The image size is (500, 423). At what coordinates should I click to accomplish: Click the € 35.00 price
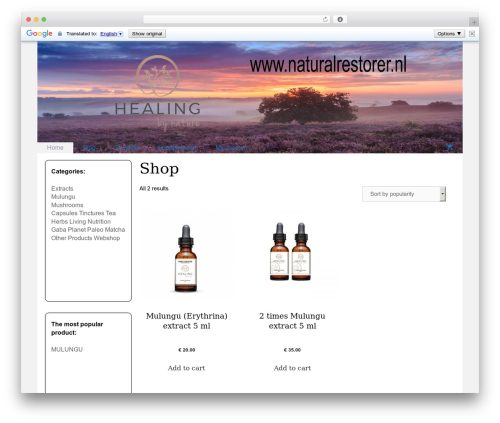(x=292, y=350)
